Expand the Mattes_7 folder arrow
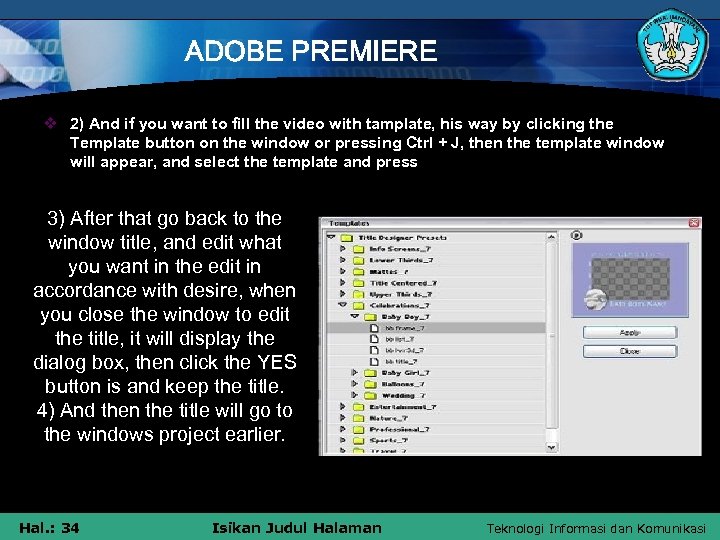Screen dimensions: 720x540 343,271
